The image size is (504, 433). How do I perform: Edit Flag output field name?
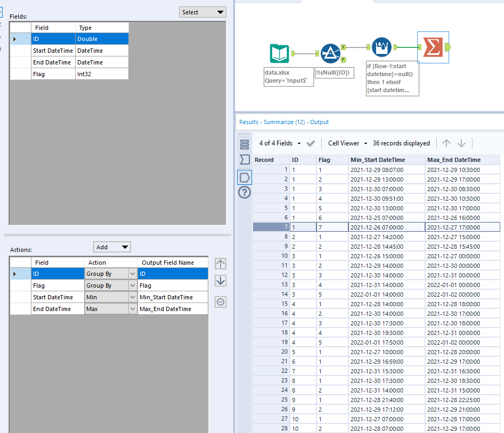(173, 285)
